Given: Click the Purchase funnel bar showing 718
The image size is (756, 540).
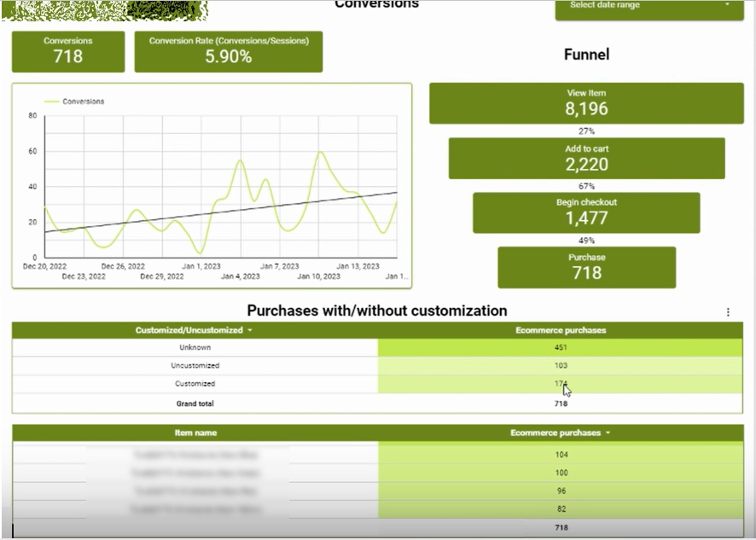Looking at the screenshot, I should coord(586,267).
